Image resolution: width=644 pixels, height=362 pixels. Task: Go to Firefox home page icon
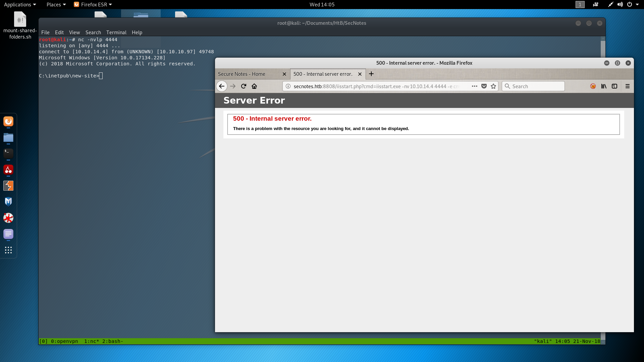254,86
